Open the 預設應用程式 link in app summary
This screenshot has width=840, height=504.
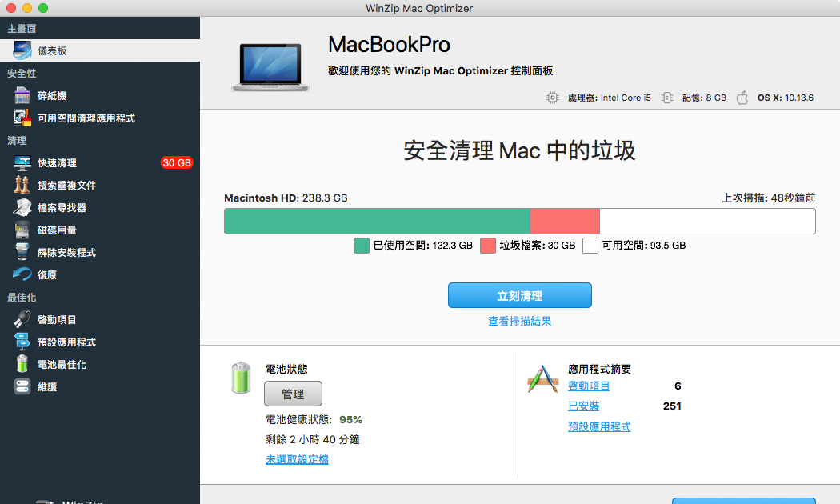(x=599, y=427)
